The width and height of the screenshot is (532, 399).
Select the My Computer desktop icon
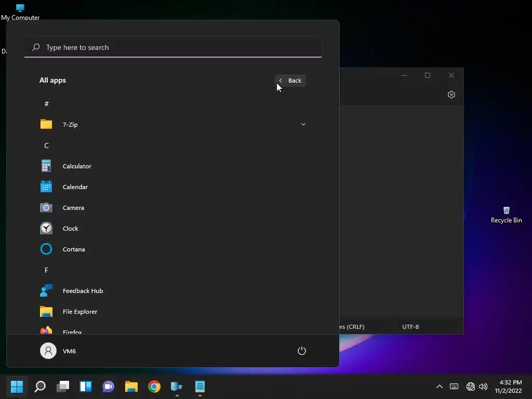pyautogui.click(x=20, y=12)
